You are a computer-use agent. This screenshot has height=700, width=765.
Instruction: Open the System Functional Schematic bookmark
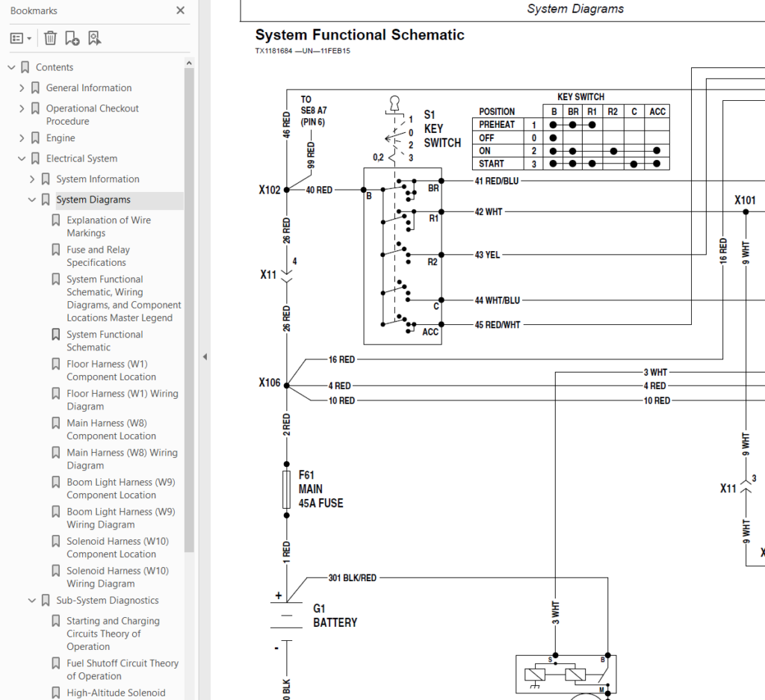point(105,341)
